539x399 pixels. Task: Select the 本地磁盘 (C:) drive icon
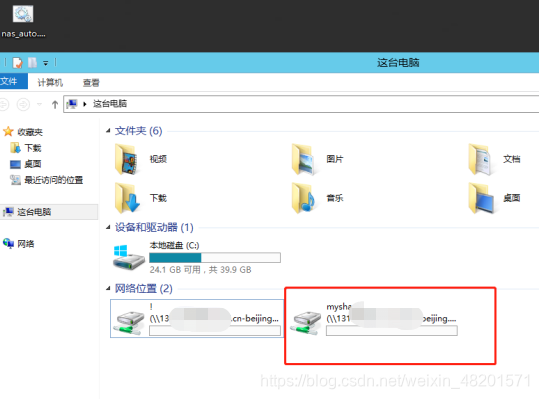click(x=129, y=257)
